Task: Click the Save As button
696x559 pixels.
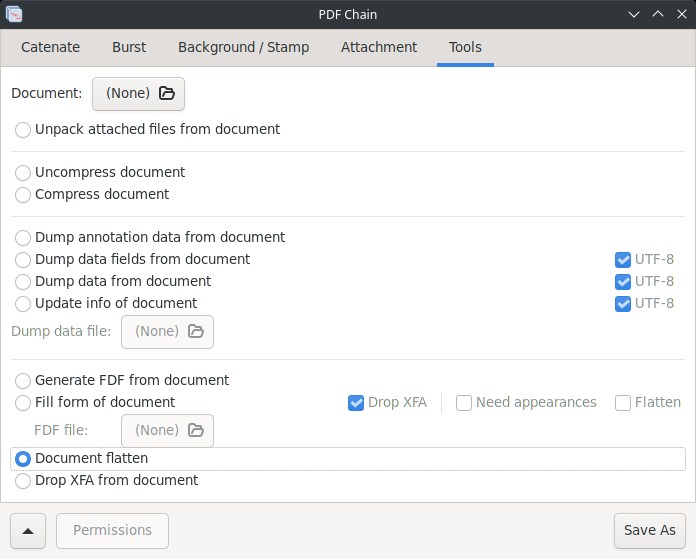Action: point(649,531)
